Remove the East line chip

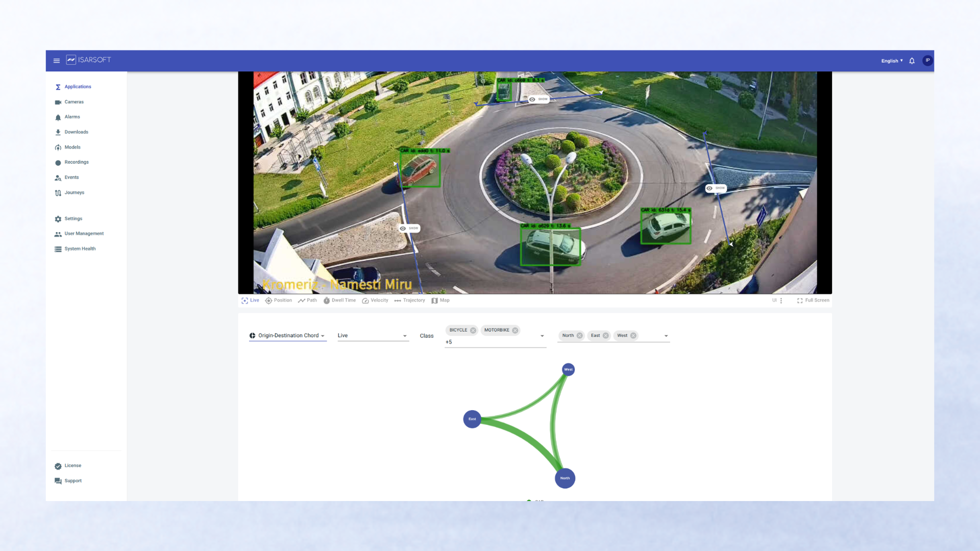(605, 336)
